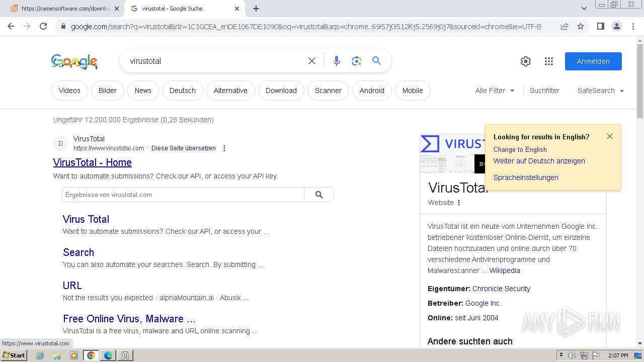Dismiss the English results popup
This screenshot has height=362, width=644.
point(610,136)
